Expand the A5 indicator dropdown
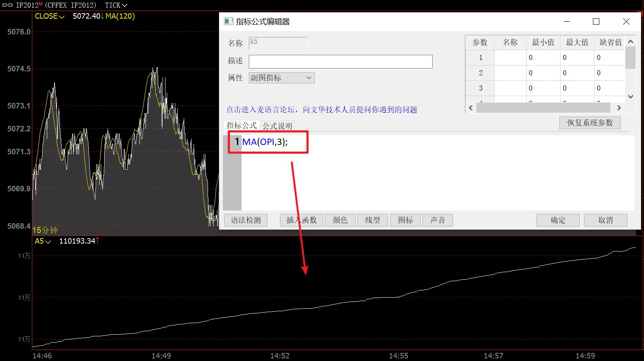This screenshot has width=644, height=361. pos(43,241)
